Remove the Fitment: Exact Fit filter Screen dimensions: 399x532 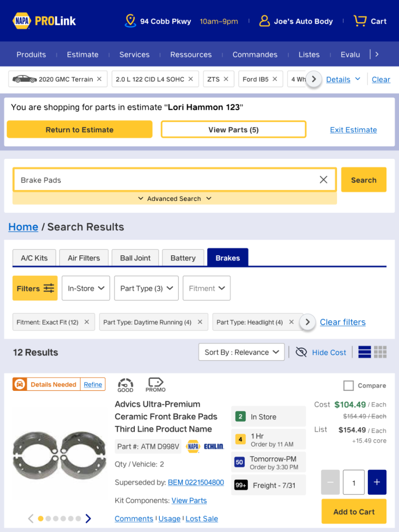point(87,322)
